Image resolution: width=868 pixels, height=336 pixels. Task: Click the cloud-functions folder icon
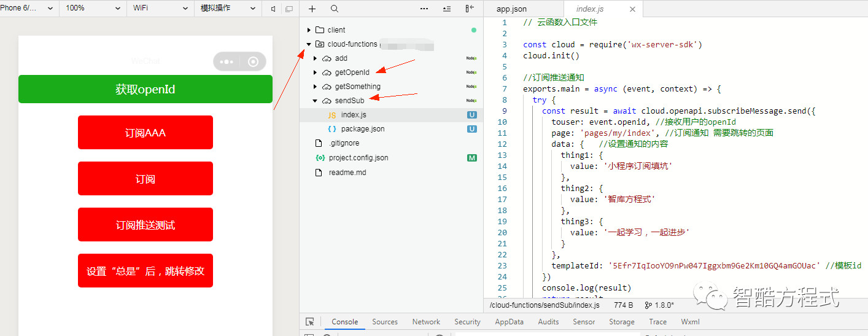point(319,44)
